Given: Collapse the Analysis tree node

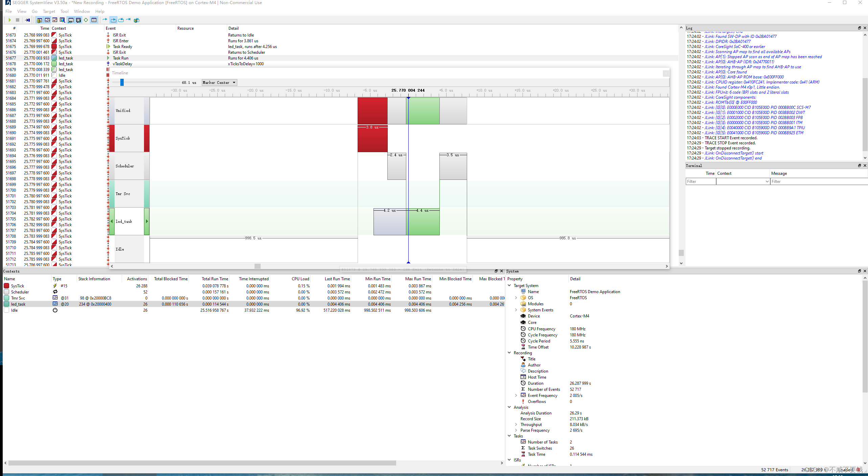Looking at the screenshot, I should (509, 407).
